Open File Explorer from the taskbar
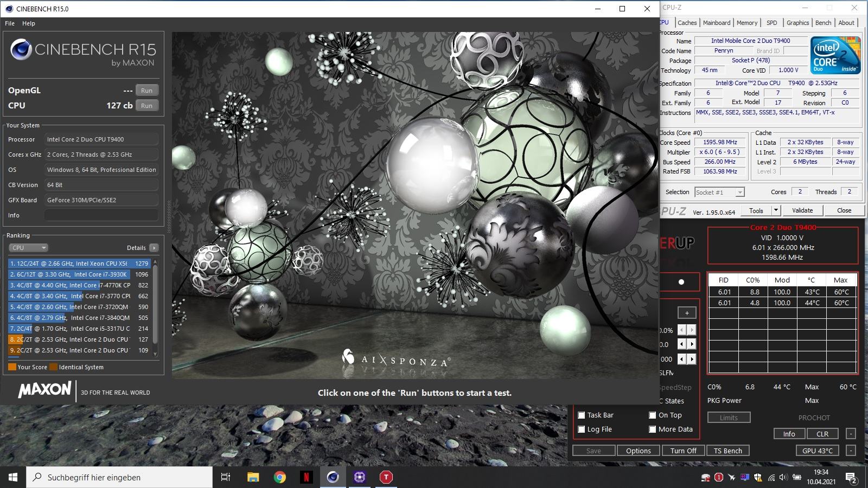 point(253,477)
